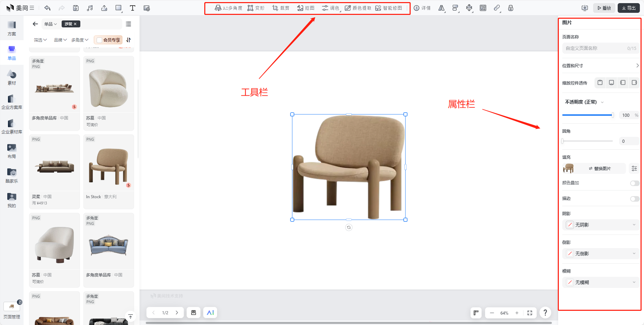Click the fit-to-screen icon
The width and height of the screenshot is (644, 325).
pos(530,313)
